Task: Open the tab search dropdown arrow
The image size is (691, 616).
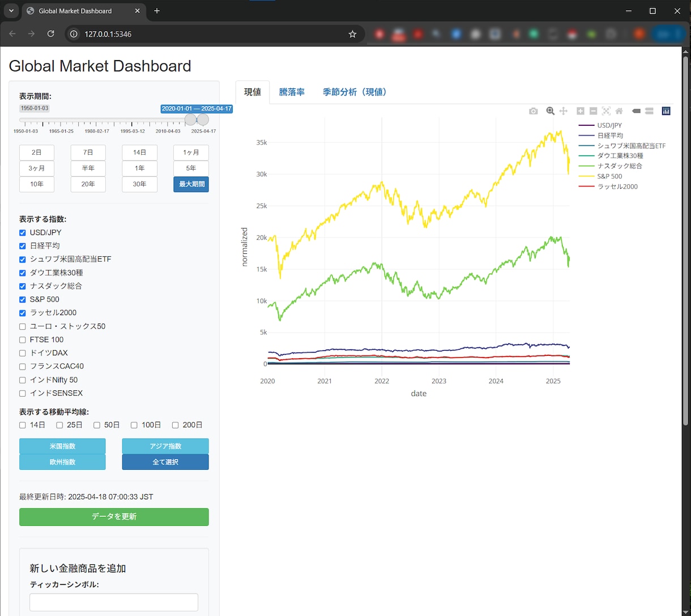Action: 11,11
